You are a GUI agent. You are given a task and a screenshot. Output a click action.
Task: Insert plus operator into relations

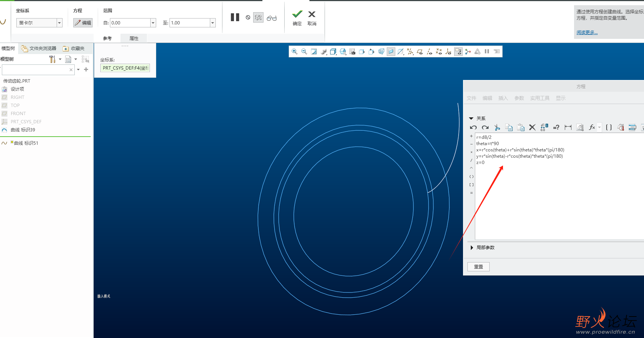coord(471,136)
